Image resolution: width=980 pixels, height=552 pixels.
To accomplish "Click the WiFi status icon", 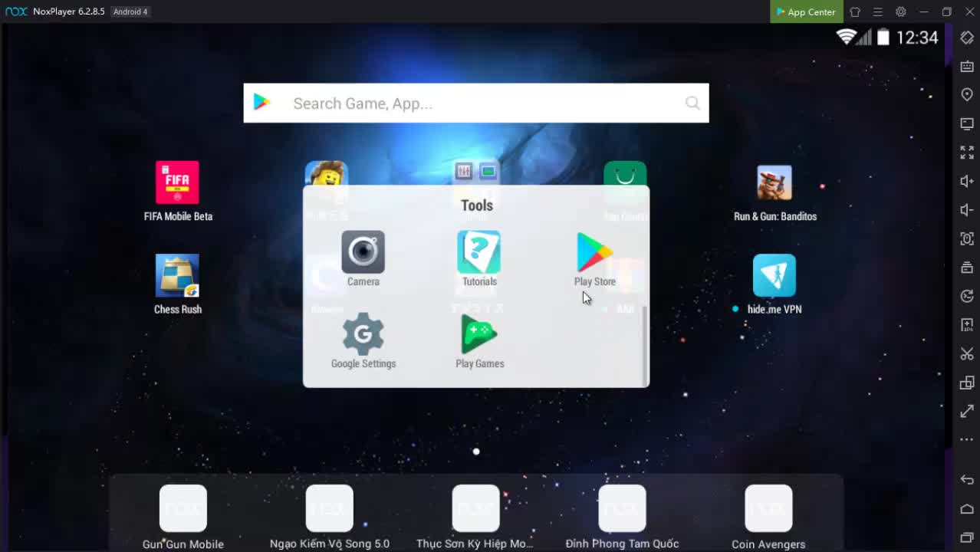I will click(846, 37).
